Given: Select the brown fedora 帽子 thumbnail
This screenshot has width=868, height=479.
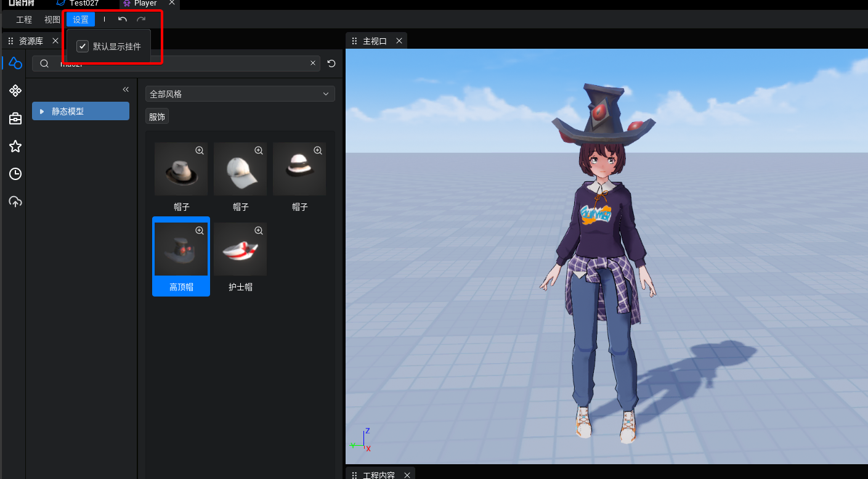Looking at the screenshot, I should [181, 169].
